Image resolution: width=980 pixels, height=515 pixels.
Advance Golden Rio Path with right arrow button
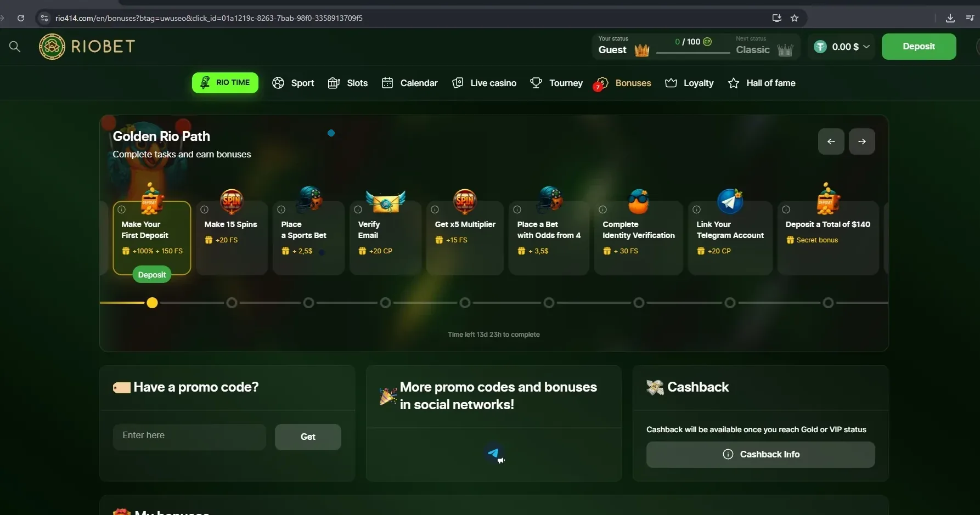tap(862, 142)
